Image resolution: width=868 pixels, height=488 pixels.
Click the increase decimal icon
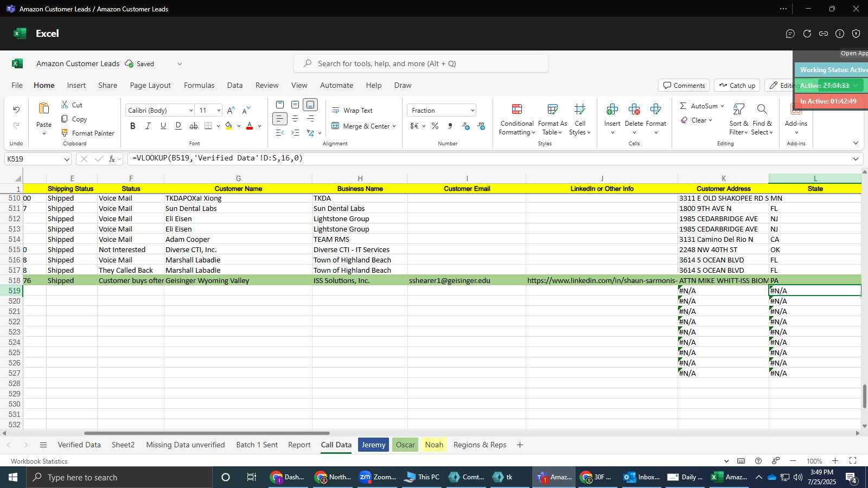(x=466, y=126)
